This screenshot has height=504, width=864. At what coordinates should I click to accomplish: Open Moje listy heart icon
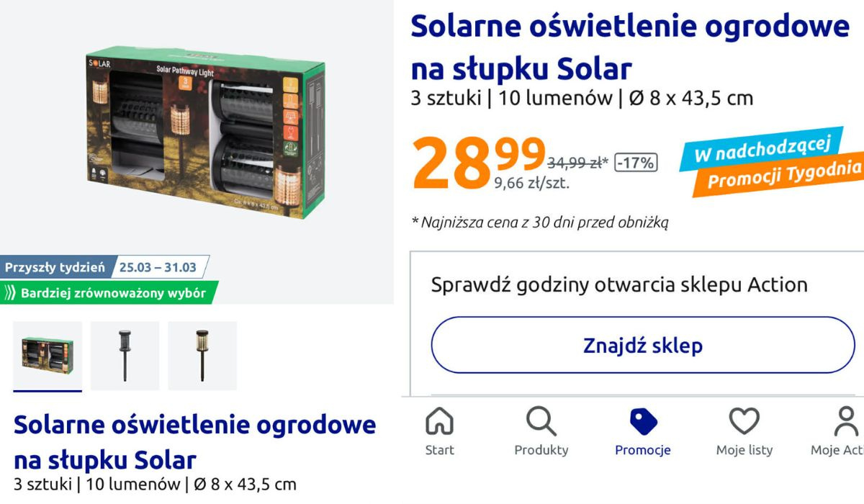click(744, 422)
